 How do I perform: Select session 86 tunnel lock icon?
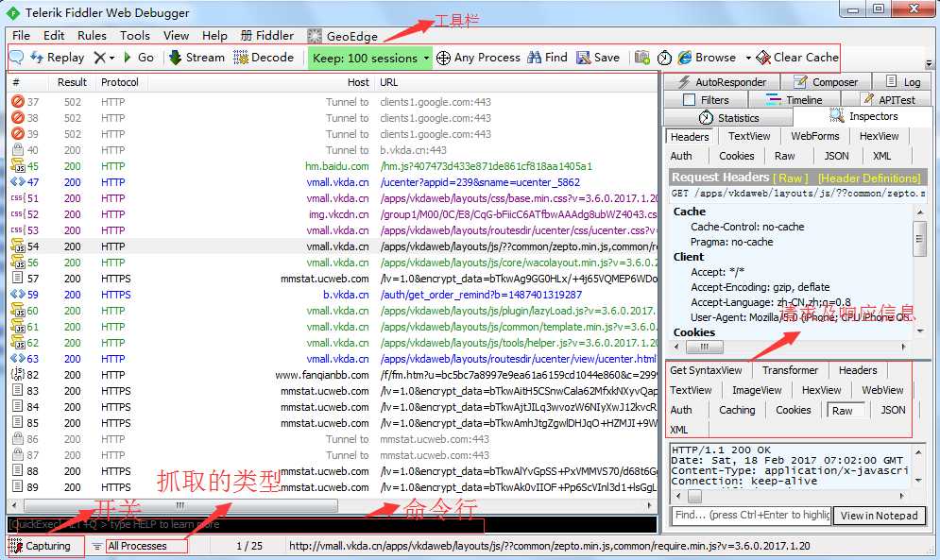[17, 439]
